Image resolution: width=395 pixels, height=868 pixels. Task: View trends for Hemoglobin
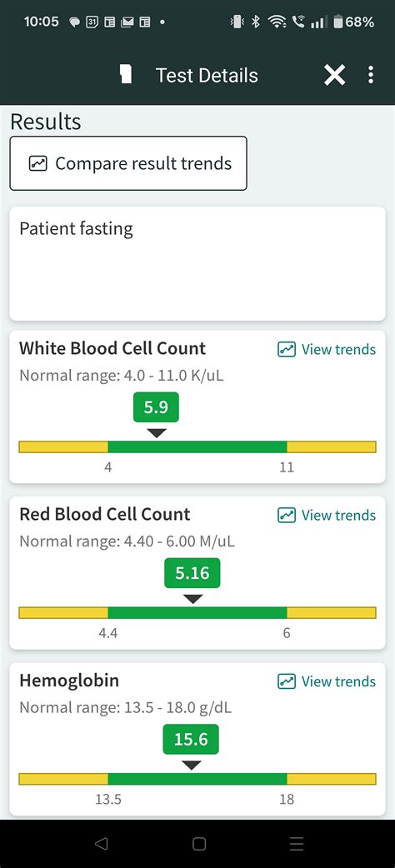click(327, 681)
